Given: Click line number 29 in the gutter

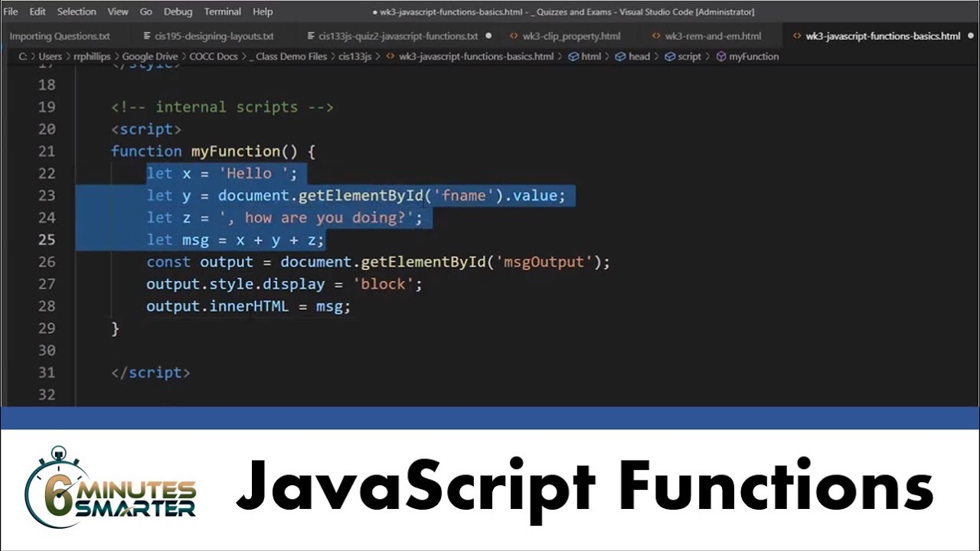Looking at the screenshot, I should (x=46, y=328).
